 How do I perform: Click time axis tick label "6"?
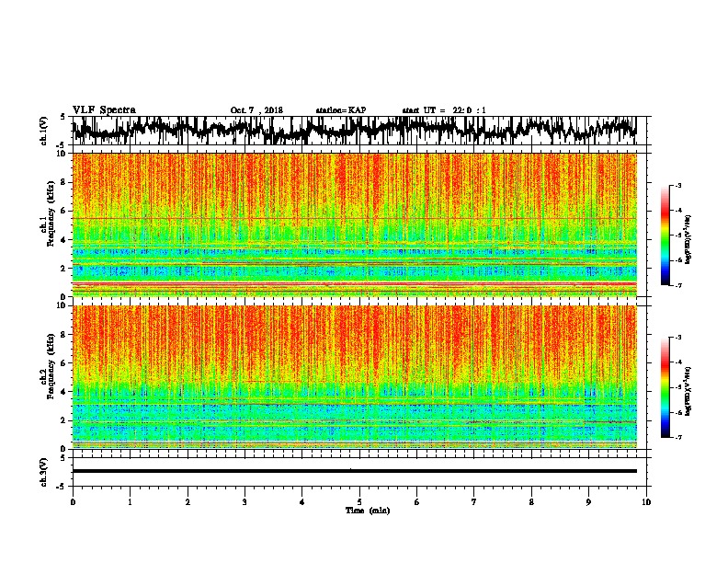[x=417, y=502]
